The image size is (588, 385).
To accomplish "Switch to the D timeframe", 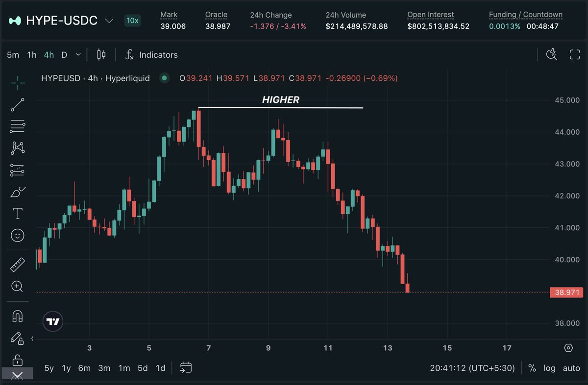I will pyautogui.click(x=64, y=55).
